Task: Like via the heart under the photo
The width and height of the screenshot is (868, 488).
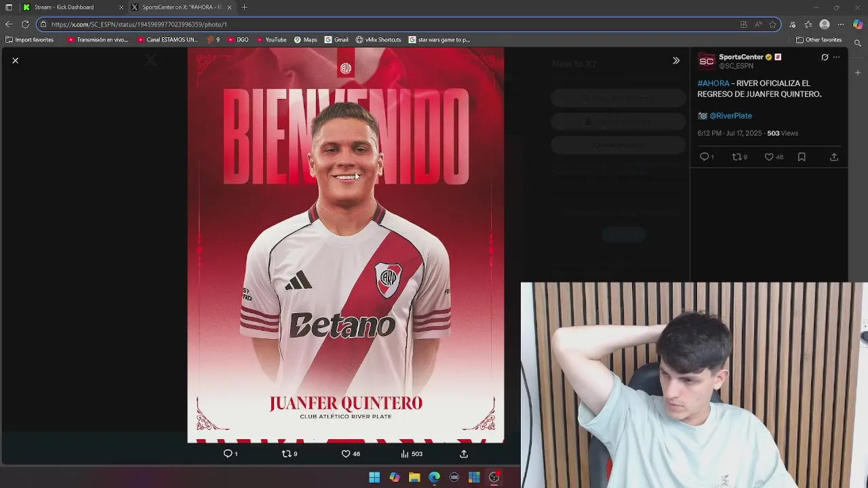Action: [x=346, y=453]
